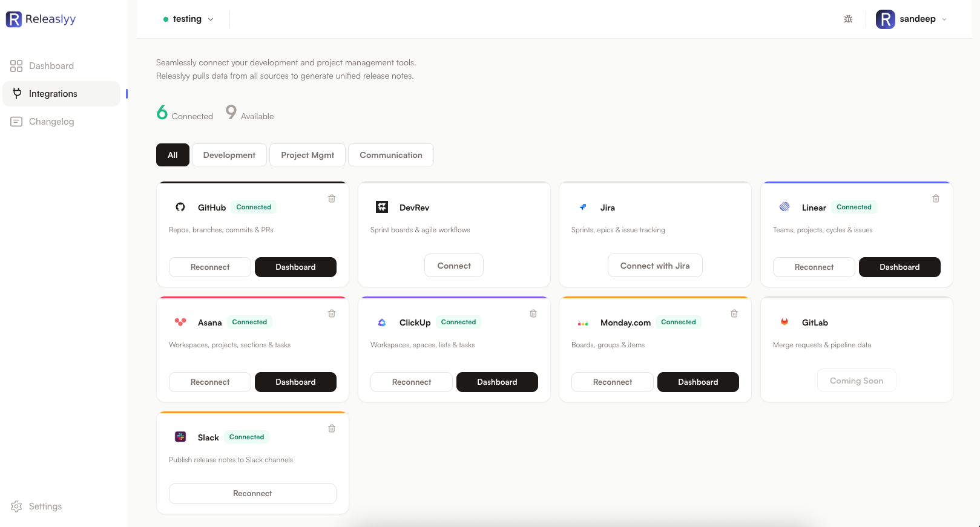This screenshot has height=527, width=980.
Task: Click the Integrations plug icon
Action: click(17, 94)
